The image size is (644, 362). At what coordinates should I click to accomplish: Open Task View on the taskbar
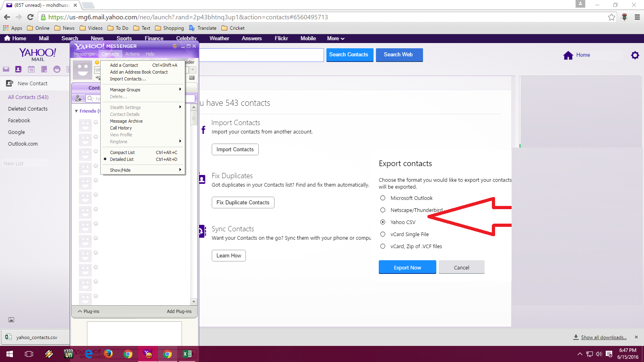click(x=29, y=354)
